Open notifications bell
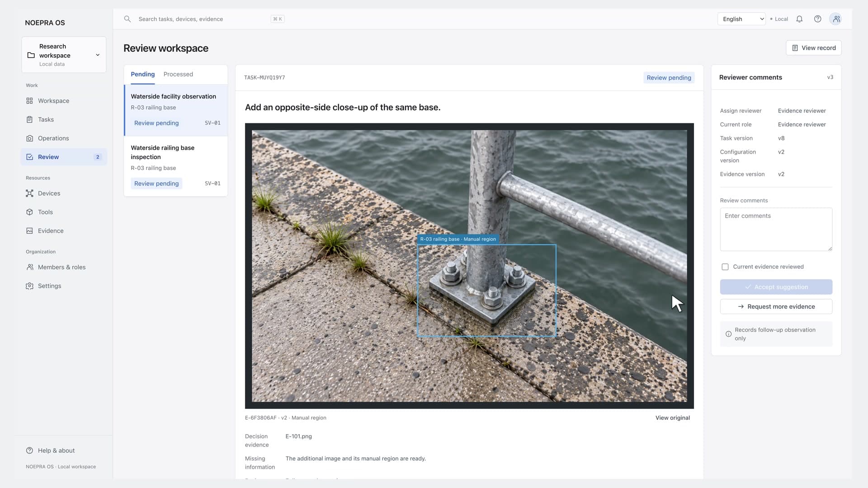Viewport: 868px width, 488px height. 799,19
